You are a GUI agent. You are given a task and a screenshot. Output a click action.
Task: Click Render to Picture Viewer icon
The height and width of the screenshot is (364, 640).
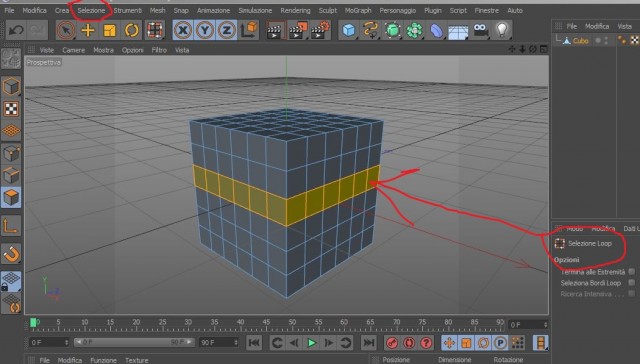[x=298, y=31]
